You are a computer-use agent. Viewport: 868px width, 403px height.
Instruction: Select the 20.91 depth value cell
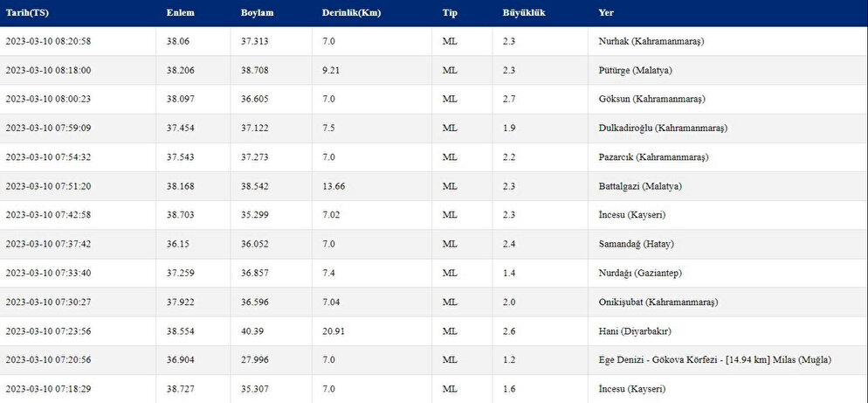coord(334,331)
